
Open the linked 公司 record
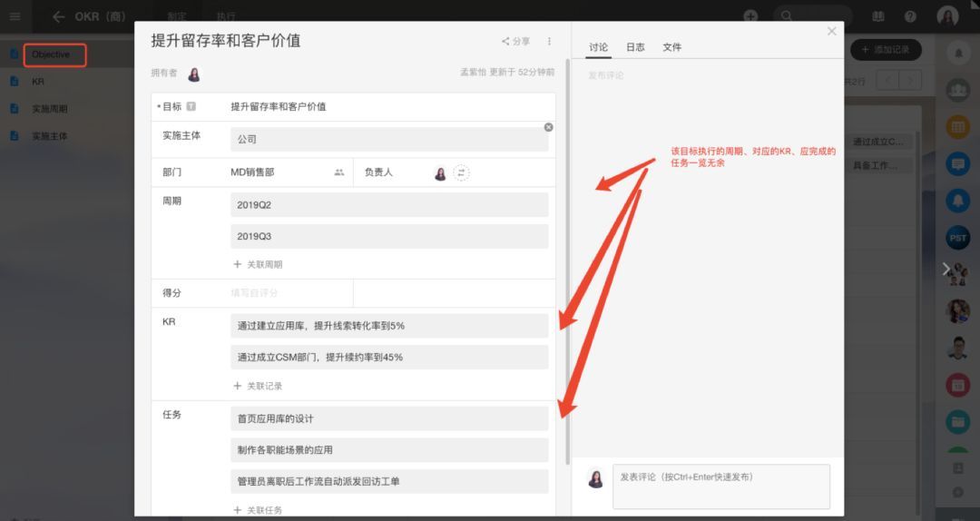pyautogui.click(x=389, y=140)
